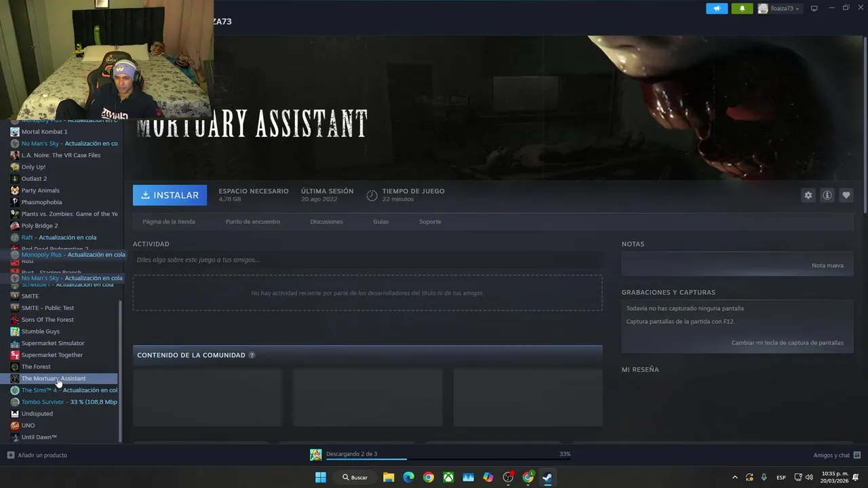Viewport: 868px width, 488px height.
Task: Open Copilot app from taskbar
Action: coord(488,477)
